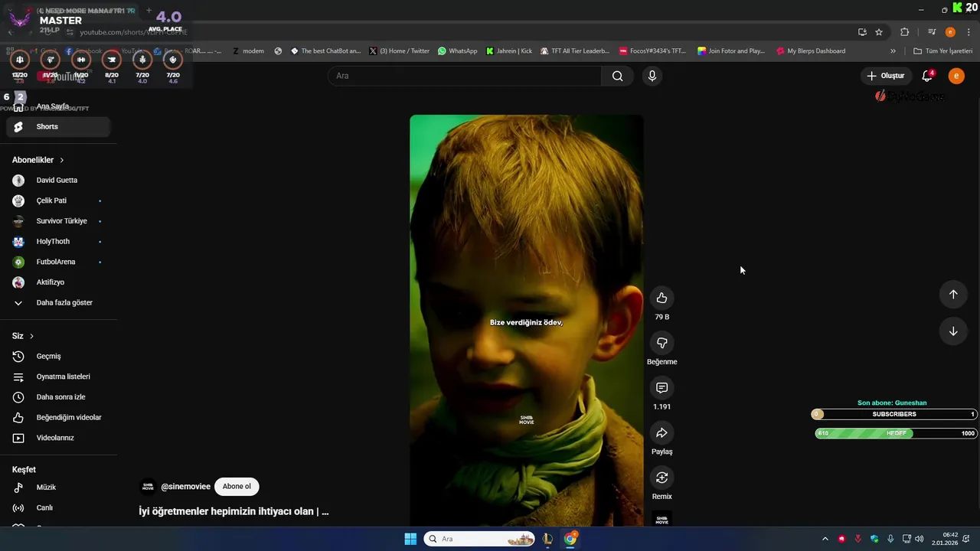Open the sound thumbnail below Remix
The height and width of the screenshot is (551, 980).
(x=661, y=519)
